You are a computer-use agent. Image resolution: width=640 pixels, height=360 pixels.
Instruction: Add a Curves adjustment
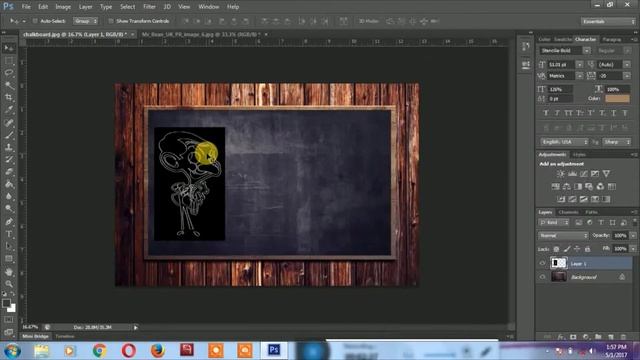[584, 174]
